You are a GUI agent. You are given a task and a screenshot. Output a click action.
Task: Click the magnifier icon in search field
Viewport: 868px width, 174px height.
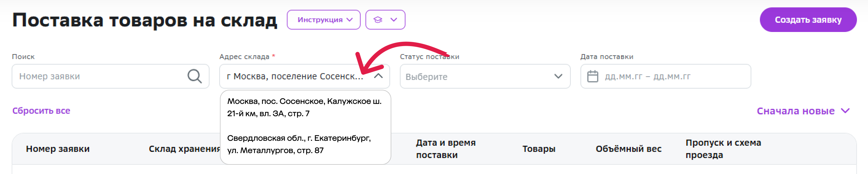click(194, 76)
